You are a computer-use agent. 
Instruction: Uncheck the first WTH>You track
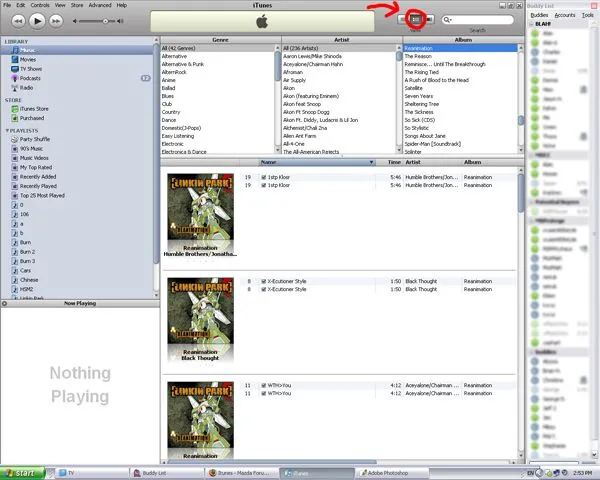coord(263,386)
